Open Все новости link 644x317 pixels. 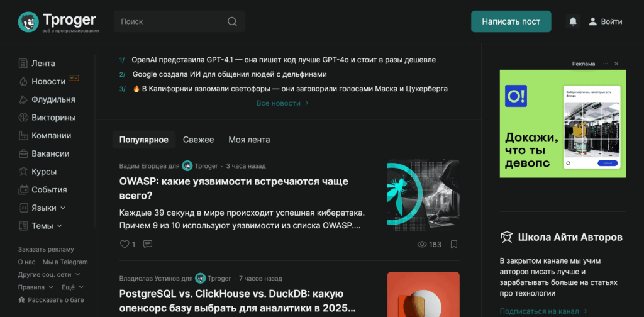282,103
